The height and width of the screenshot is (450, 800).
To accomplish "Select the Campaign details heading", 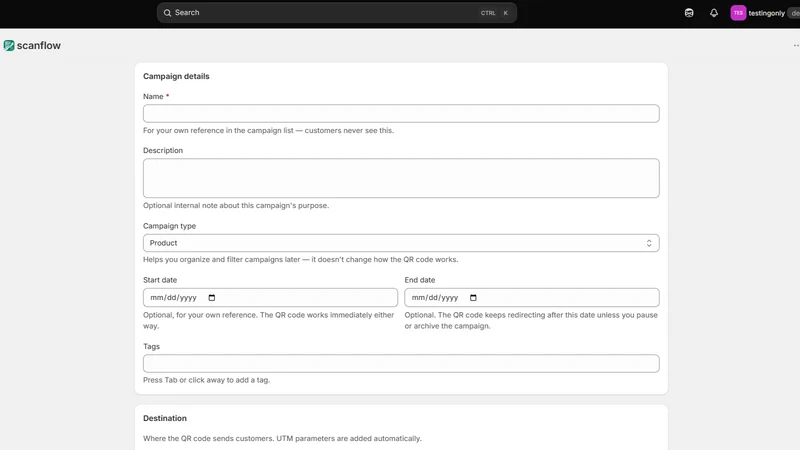I will 176,76.
